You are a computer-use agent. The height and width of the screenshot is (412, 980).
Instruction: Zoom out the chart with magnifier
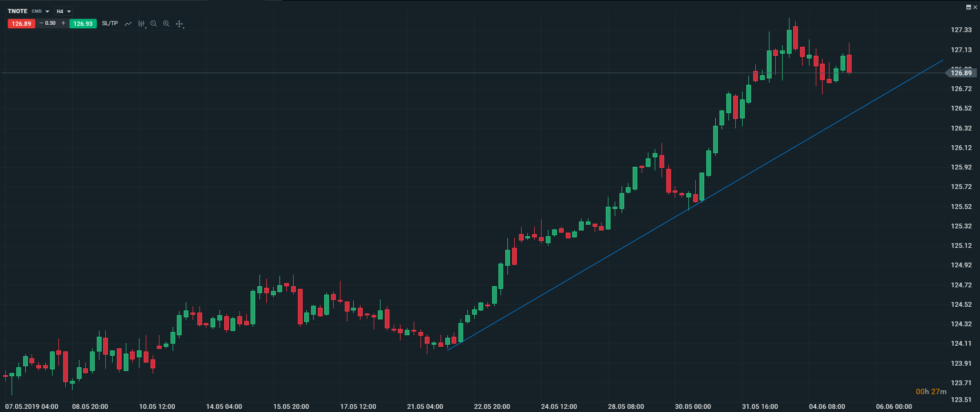(x=154, y=24)
